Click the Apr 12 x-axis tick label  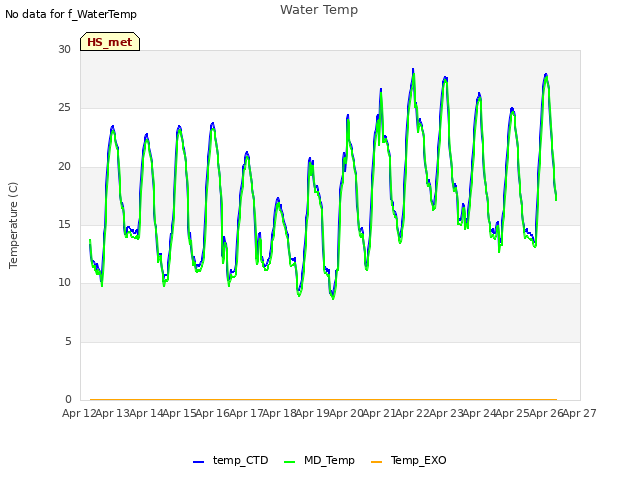79,413
